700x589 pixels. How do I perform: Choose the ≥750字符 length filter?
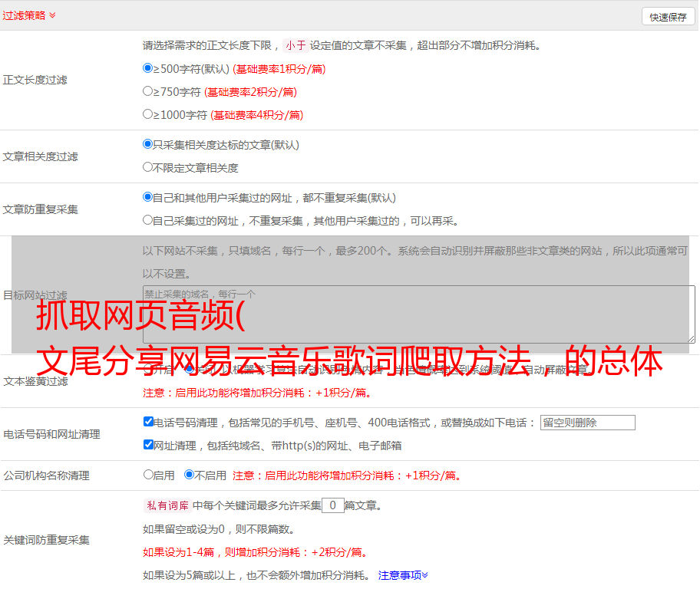click(148, 91)
